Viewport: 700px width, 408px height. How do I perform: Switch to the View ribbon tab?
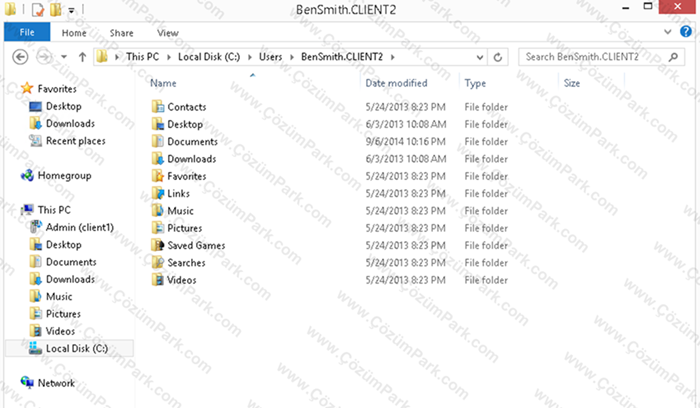click(167, 33)
